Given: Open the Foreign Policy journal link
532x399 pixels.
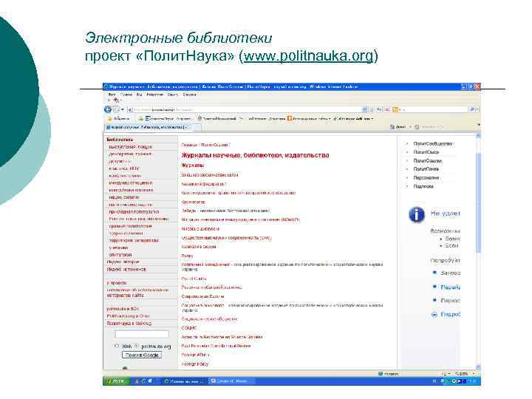Looking at the screenshot, I should (195, 364).
